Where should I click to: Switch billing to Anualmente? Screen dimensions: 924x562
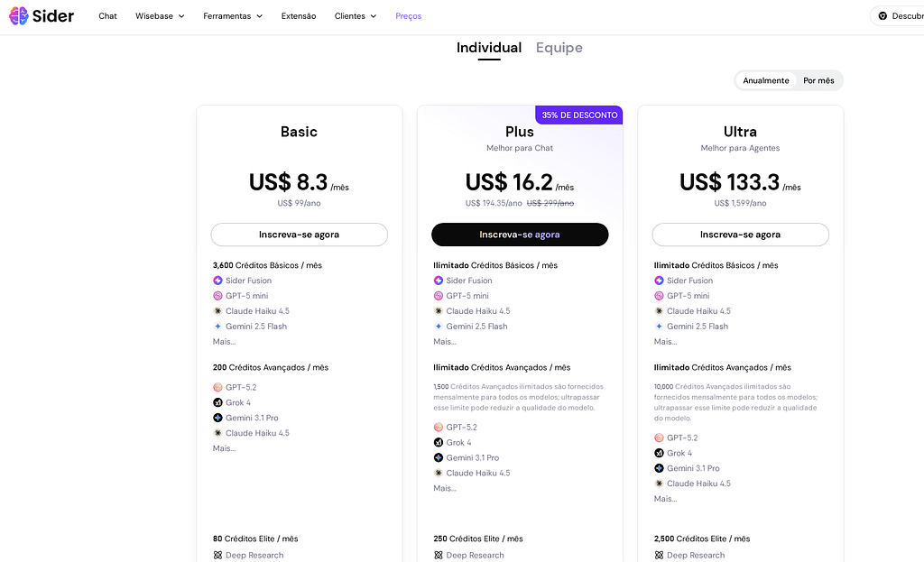pos(765,80)
